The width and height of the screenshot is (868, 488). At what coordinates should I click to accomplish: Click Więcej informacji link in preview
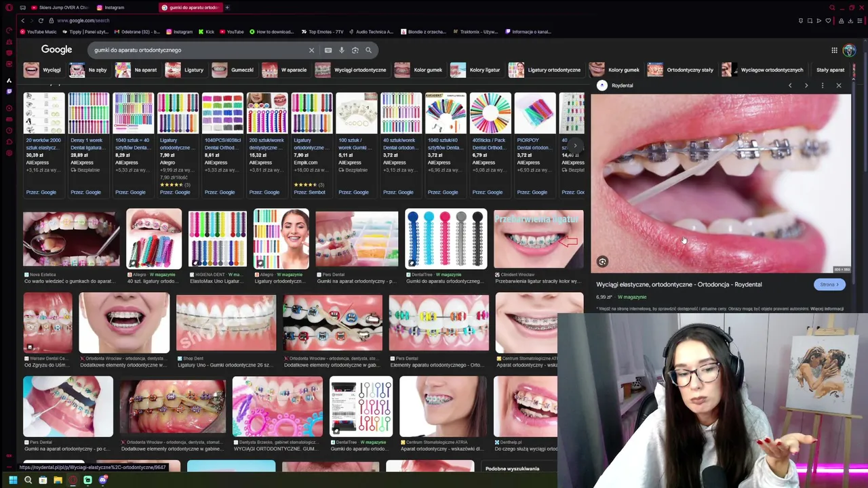[x=827, y=308]
